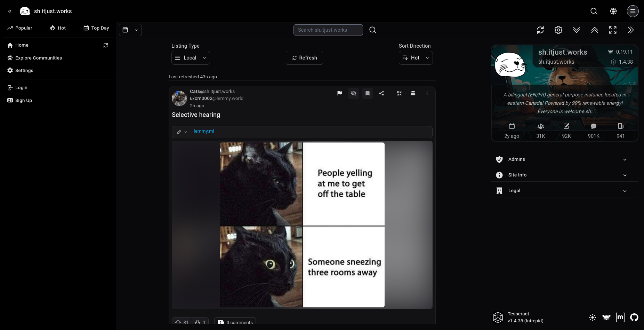Toggle hide post with crossed eye icon
The image size is (644, 330).
pyautogui.click(x=354, y=93)
